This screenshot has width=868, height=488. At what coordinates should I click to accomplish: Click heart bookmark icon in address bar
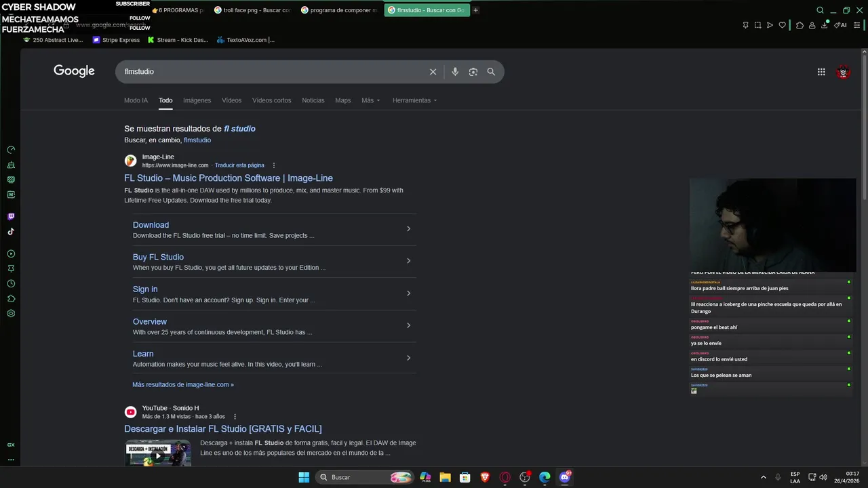pos(782,25)
